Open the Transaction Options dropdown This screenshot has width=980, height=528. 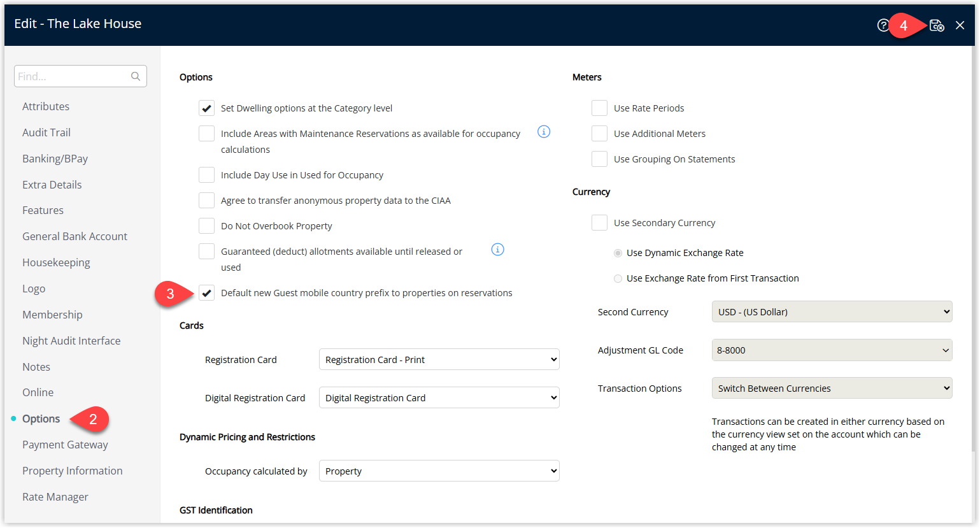coord(832,389)
